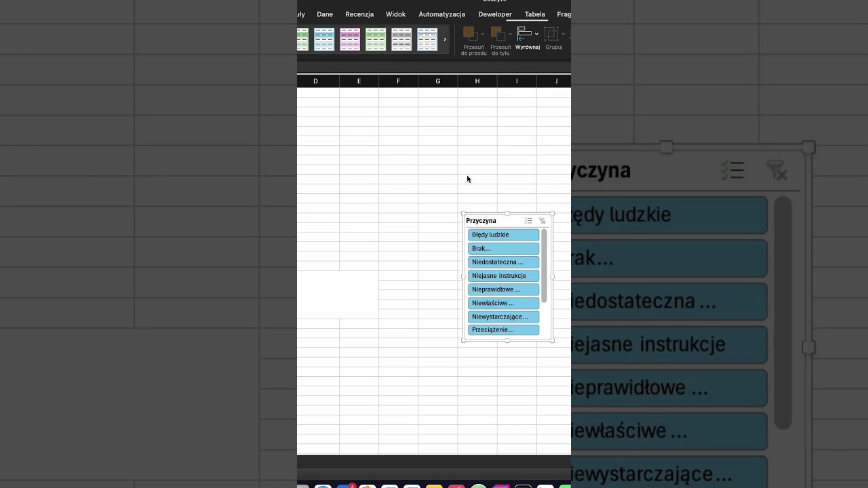This screenshot has height=488, width=868.
Task: Go to the Automatyzacja tab
Action: pyautogui.click(x=442, y=14)
